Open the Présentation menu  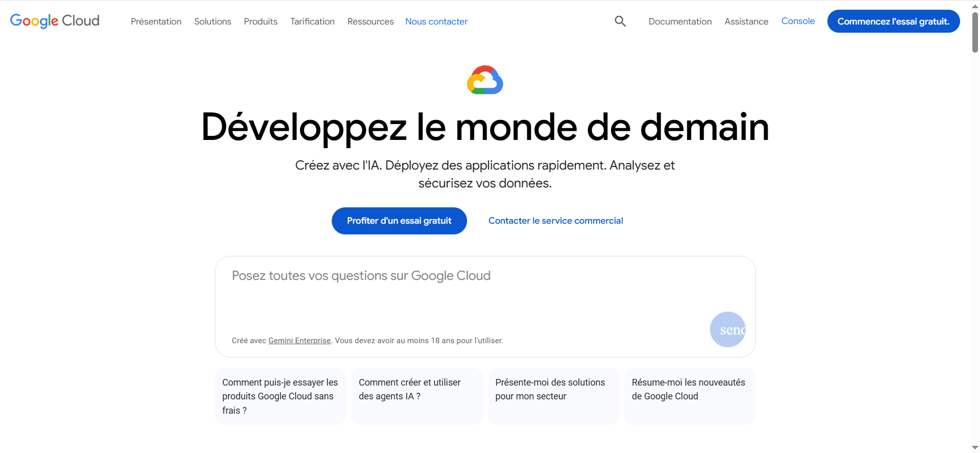click(x=156, y=21)
